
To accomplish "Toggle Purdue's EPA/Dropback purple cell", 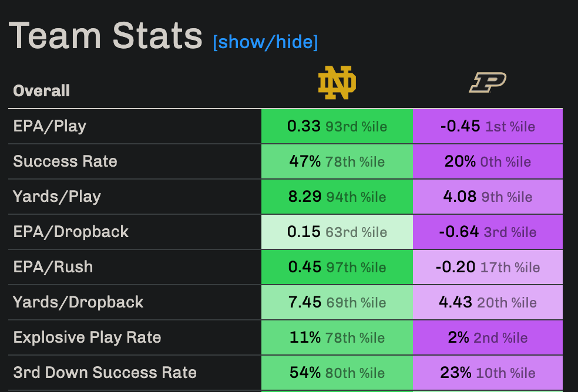I will 488,232.
